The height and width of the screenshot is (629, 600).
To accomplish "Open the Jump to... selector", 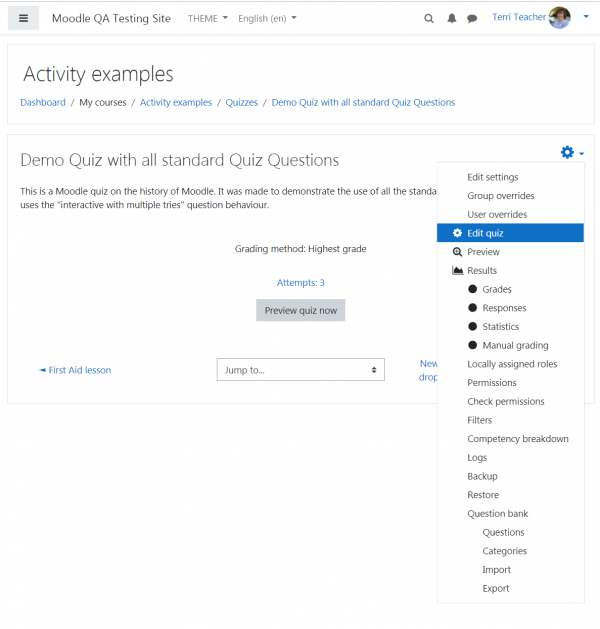I will coord(301,369).
